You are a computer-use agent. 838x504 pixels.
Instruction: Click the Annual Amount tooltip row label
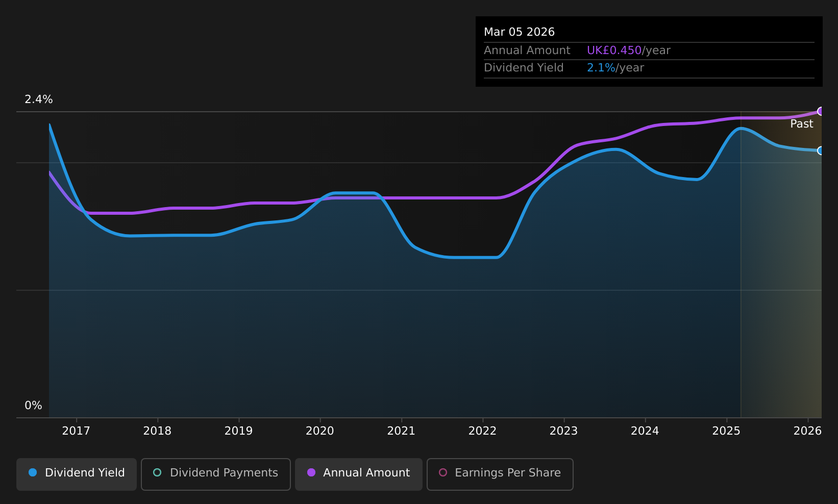[527, 51]
